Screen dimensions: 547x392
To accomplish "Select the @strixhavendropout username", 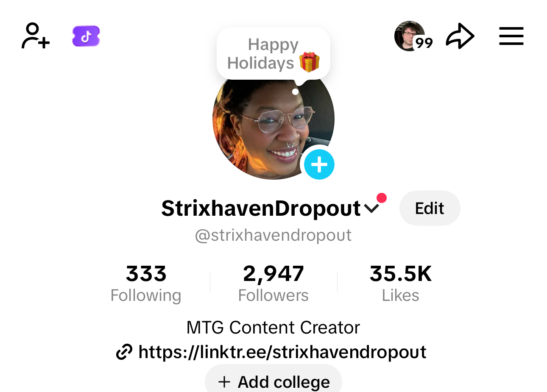I will point(273,235).
